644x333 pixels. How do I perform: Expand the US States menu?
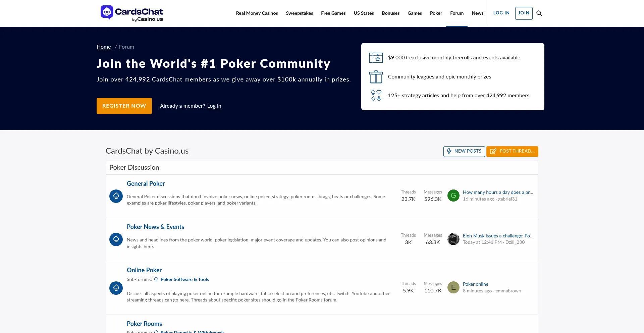364,13
